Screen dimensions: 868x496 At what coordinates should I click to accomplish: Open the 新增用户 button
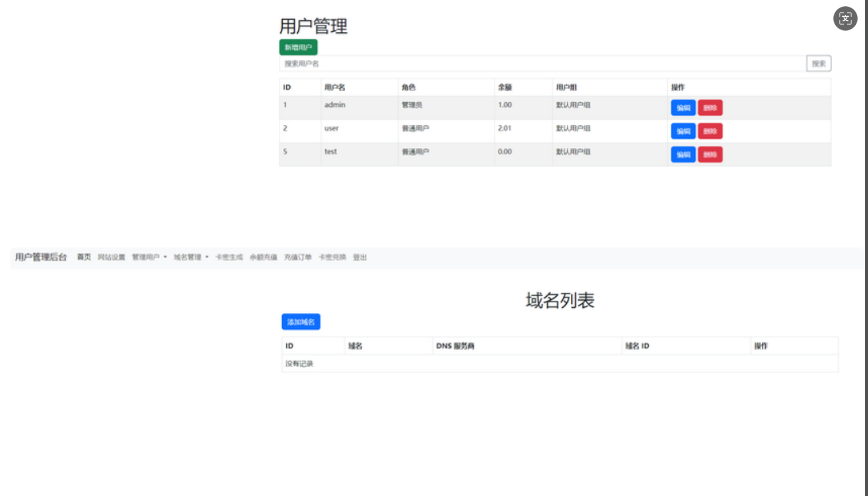click(298, 47)
